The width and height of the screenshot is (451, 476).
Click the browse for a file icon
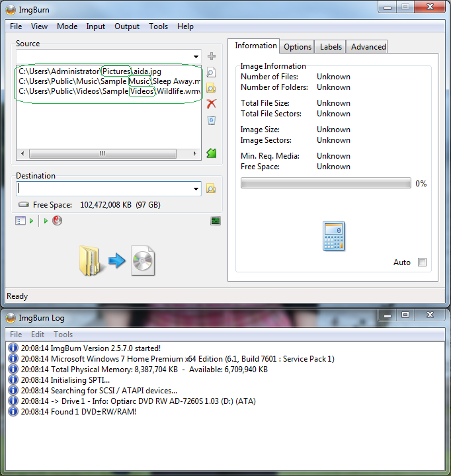tap(211, 72)
